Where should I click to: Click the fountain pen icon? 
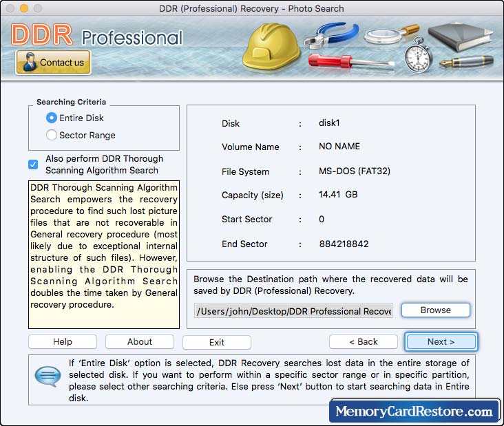[x=466, y=61]
